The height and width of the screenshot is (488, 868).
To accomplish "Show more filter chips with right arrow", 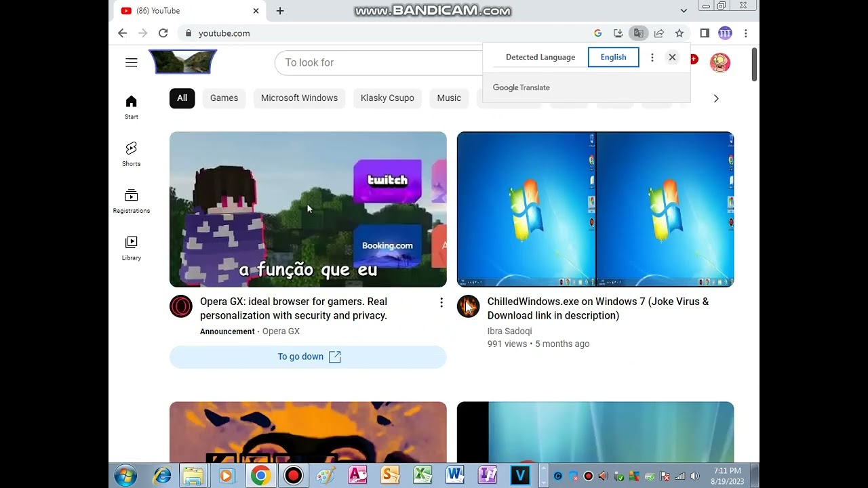I will point(716,98).
